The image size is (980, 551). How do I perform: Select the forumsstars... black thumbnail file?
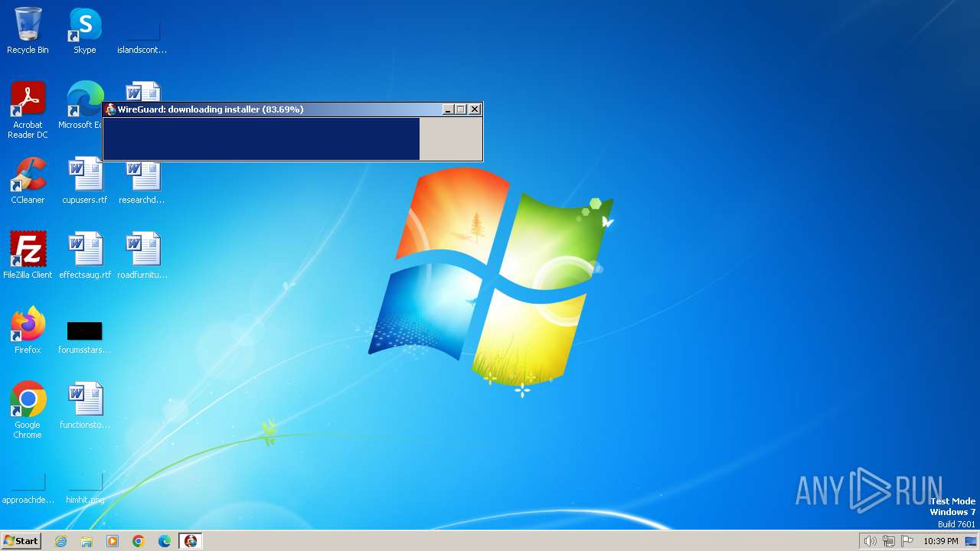[x=85, y=337]
